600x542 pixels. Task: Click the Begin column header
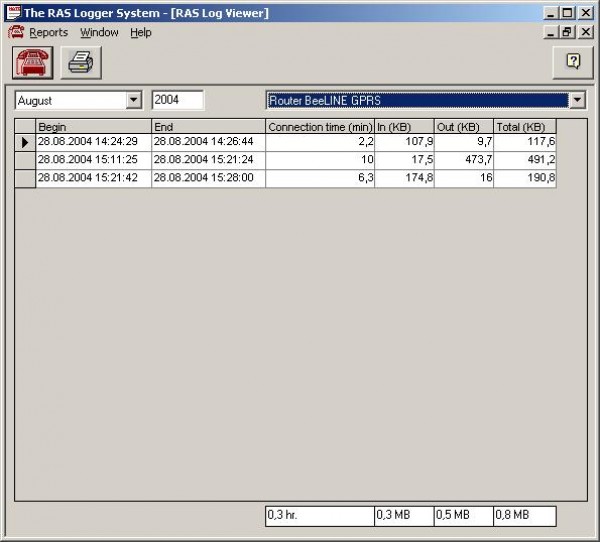93,127
